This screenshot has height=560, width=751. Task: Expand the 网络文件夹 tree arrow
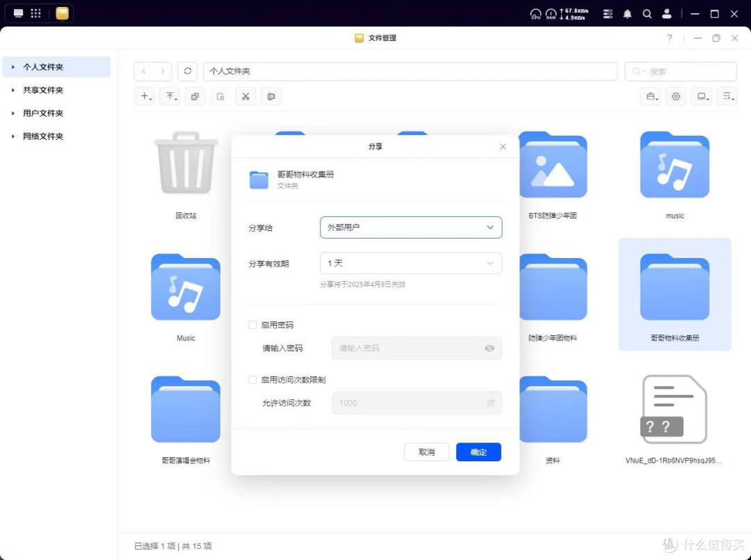tap(13, 136)
